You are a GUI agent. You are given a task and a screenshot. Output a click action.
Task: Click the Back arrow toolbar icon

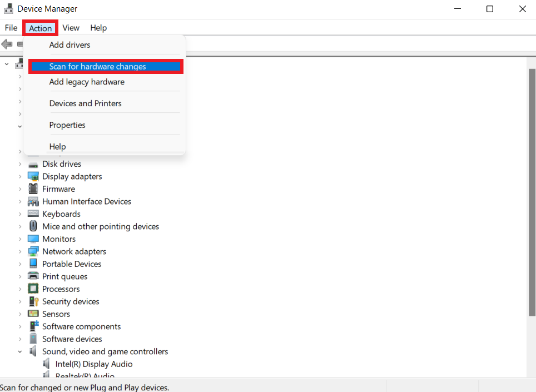pyautogui.click(x=7, y=44)
